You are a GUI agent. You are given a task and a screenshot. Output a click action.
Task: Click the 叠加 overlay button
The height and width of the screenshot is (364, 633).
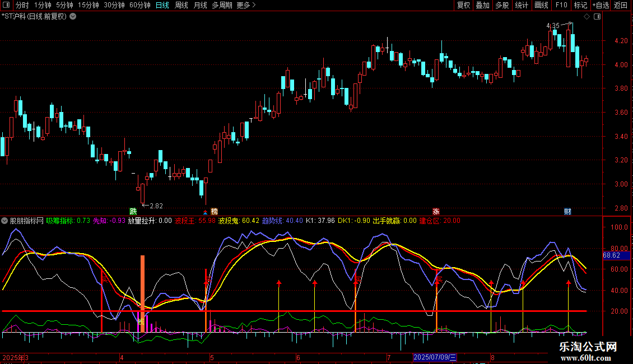[482, 5]
